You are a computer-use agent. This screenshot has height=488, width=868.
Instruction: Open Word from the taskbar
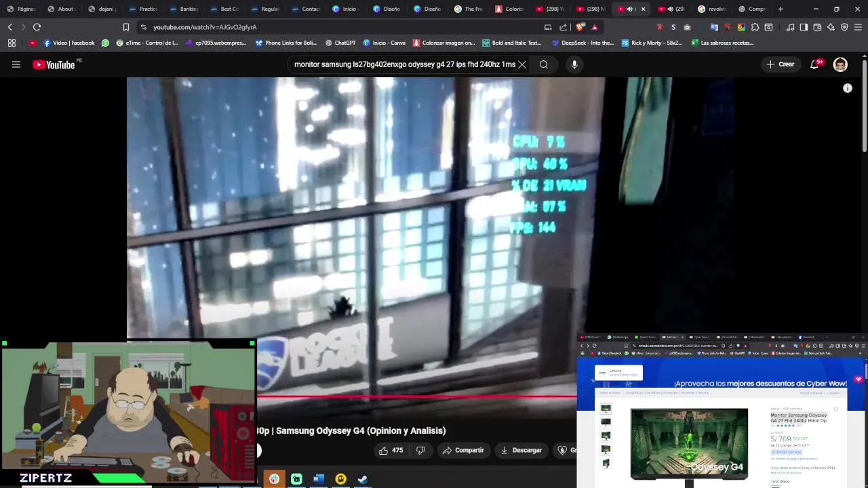click(318, 479)
